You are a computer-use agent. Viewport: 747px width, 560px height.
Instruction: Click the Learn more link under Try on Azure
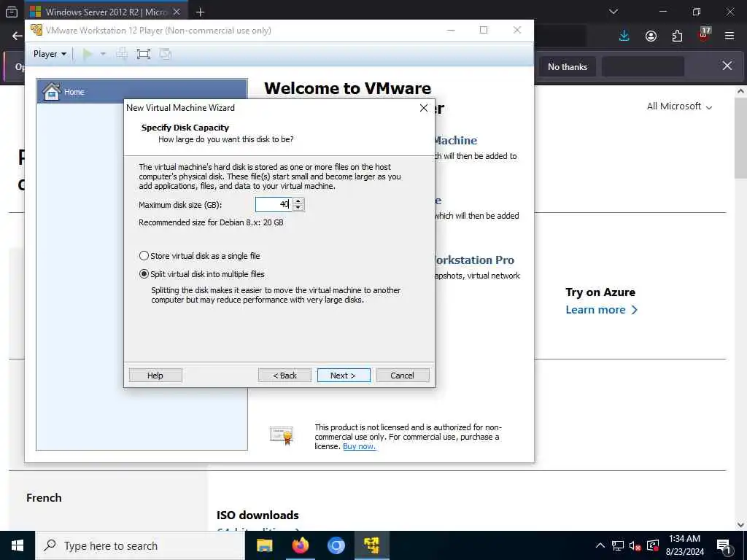click(601, 310)
